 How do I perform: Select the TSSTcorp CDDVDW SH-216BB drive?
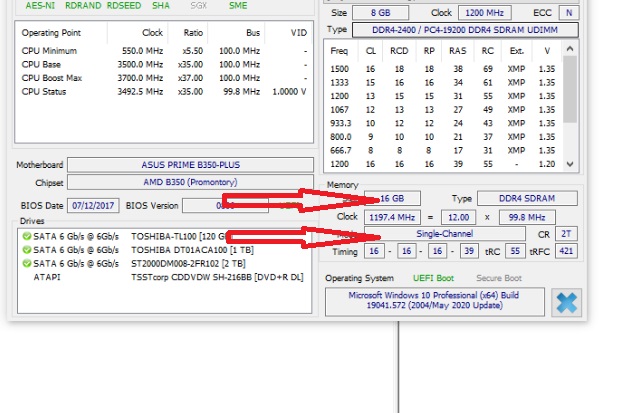[x=164, y=277]
